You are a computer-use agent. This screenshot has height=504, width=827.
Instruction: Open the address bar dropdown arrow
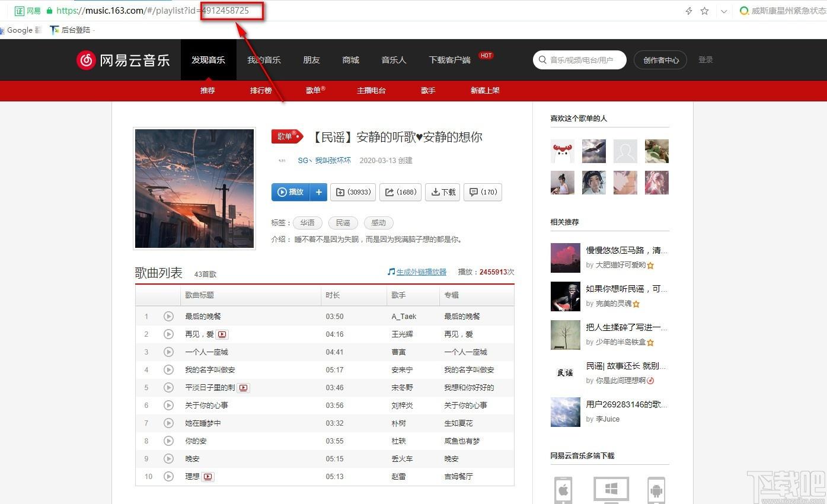(724, 11)
